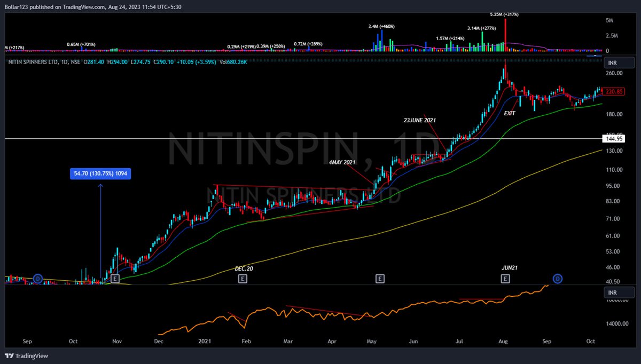Click the earnings E marker below DEC.20
This screenshot has width=641, height=364.
[242, 279]
